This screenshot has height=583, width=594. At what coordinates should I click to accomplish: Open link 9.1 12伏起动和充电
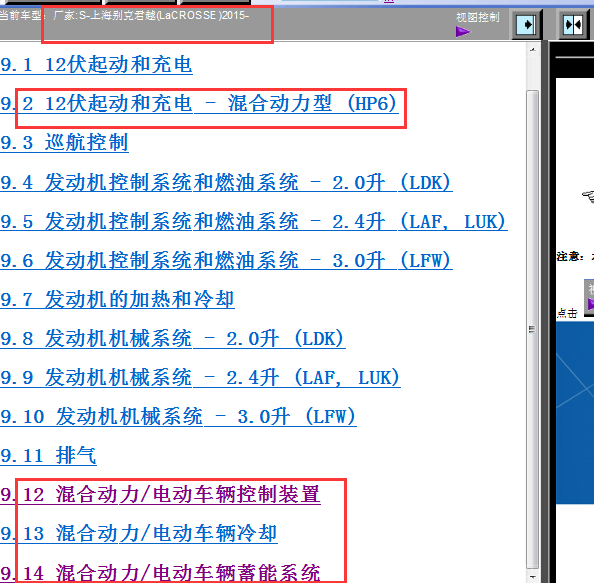(x=96, y=64)
